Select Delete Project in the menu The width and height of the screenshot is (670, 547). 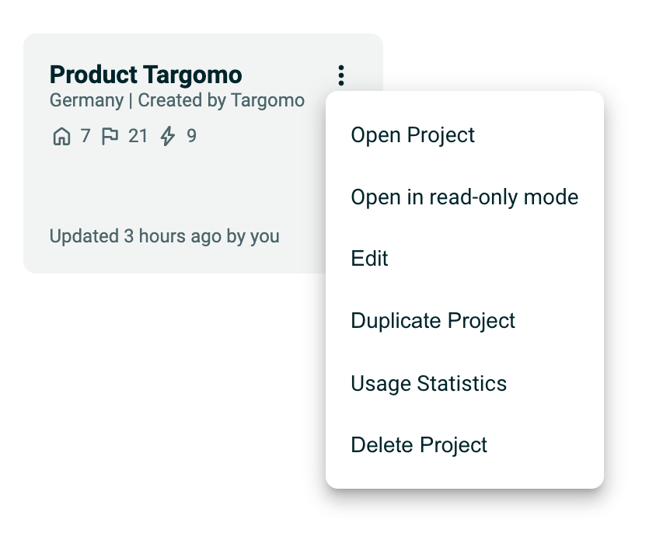[x=418, y=445]
